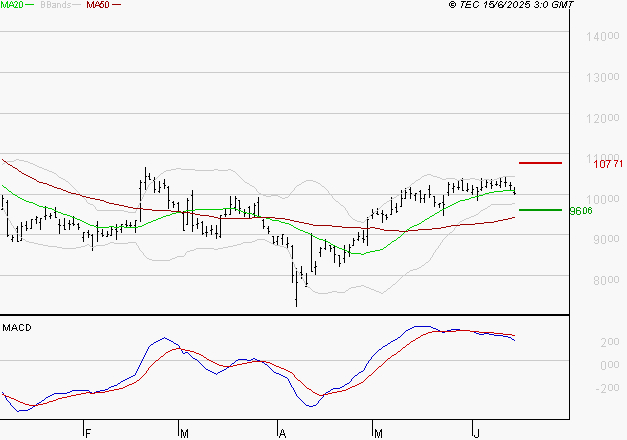Click the BBands legend label

[56, 5]
